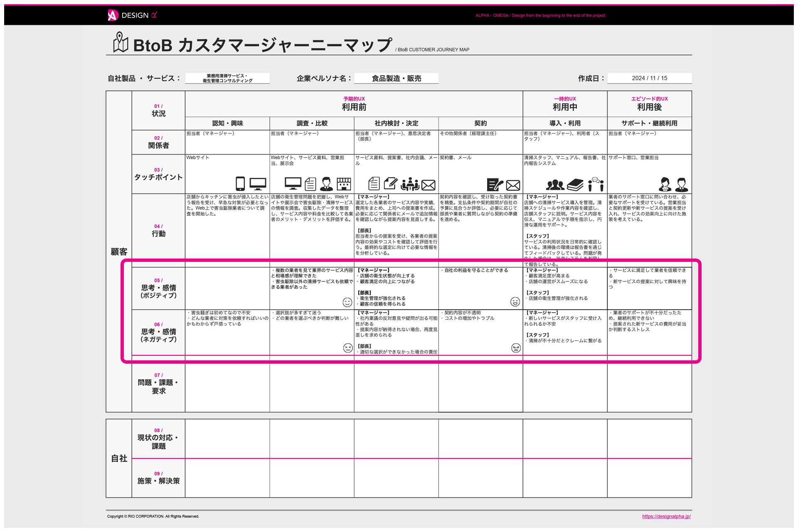Click the 顧客 section label
The height and width of the screenshot is (532, 798).
pyautogui.click(x=119, y=252)
